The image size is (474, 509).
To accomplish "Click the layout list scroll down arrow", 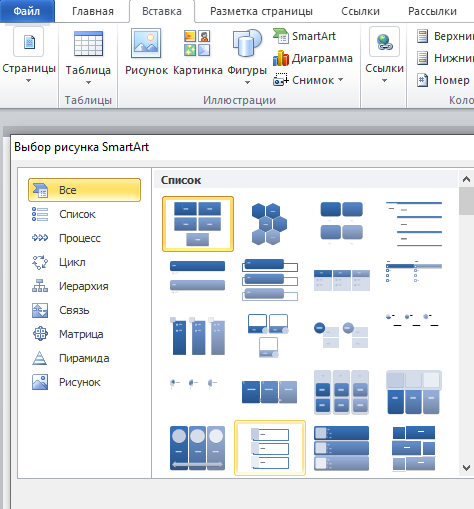I will pos(466,468).
